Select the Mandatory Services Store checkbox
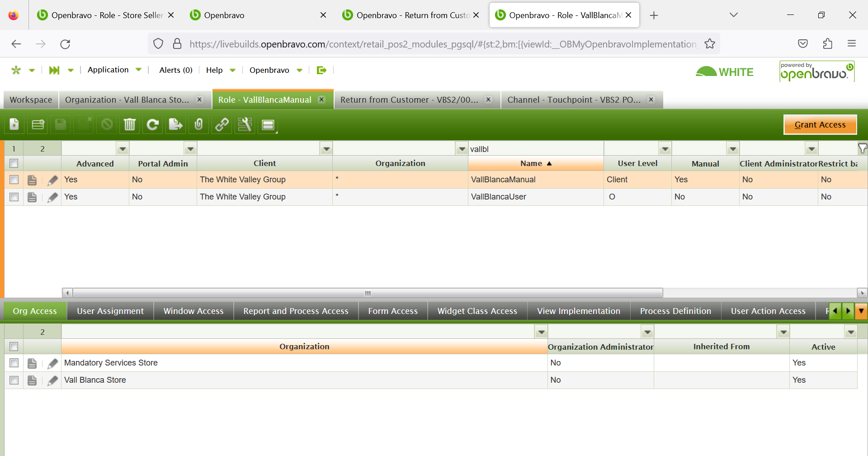 click(14, 363)
